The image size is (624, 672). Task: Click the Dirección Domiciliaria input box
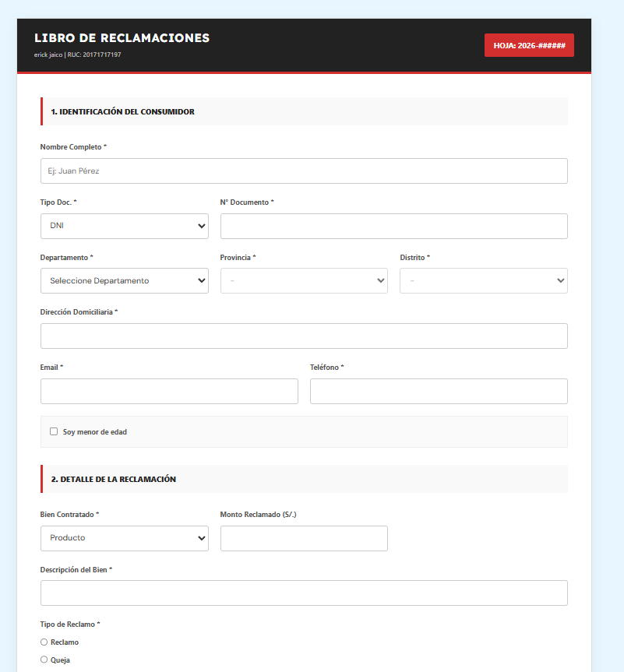304,336
